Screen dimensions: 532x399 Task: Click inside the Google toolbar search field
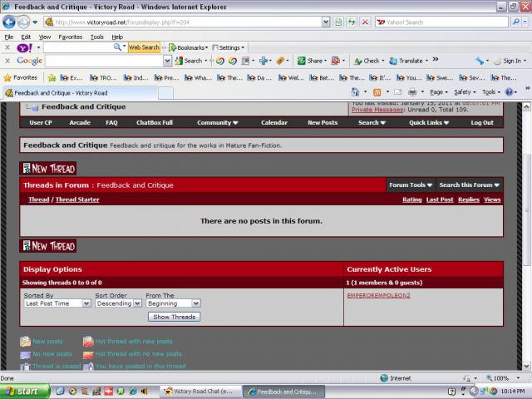[x=104, y=61]
